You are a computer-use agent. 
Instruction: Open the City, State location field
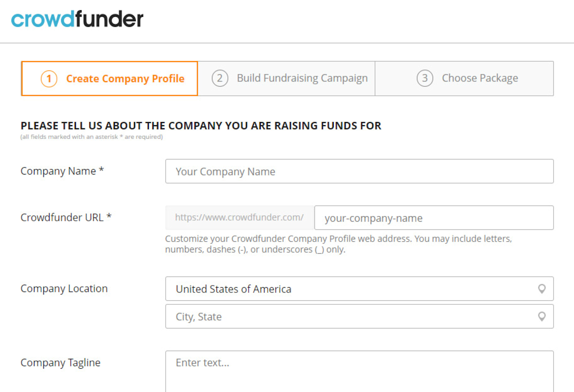360,316
